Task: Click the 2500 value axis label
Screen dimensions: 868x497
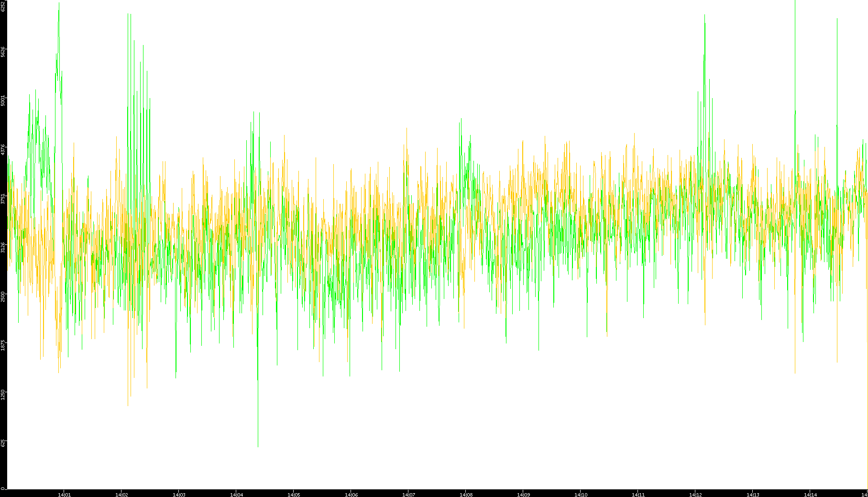Action: click(3, 297)
